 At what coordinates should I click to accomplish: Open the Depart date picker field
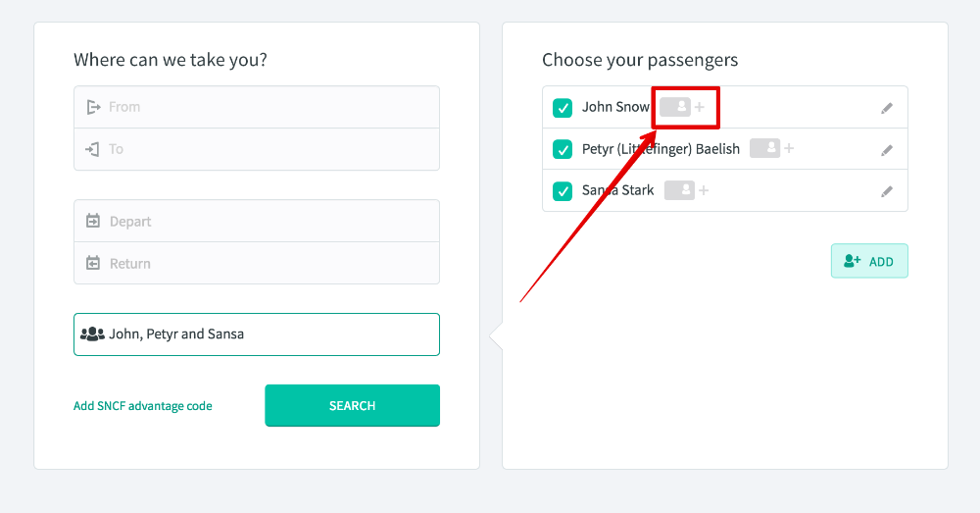pyautogui.click(x=257, y=221)
